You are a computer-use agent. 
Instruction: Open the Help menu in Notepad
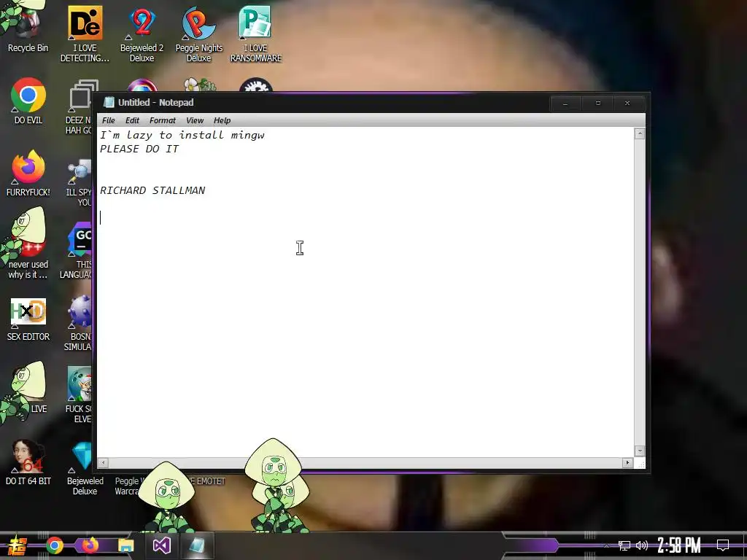tap(222, 120)
